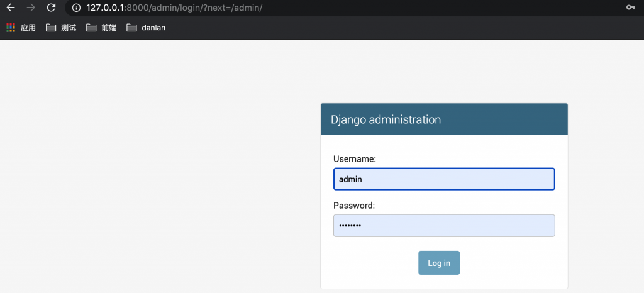Click the Username field containing admin
Screen dimensions: 644x293
pos(443,179)
